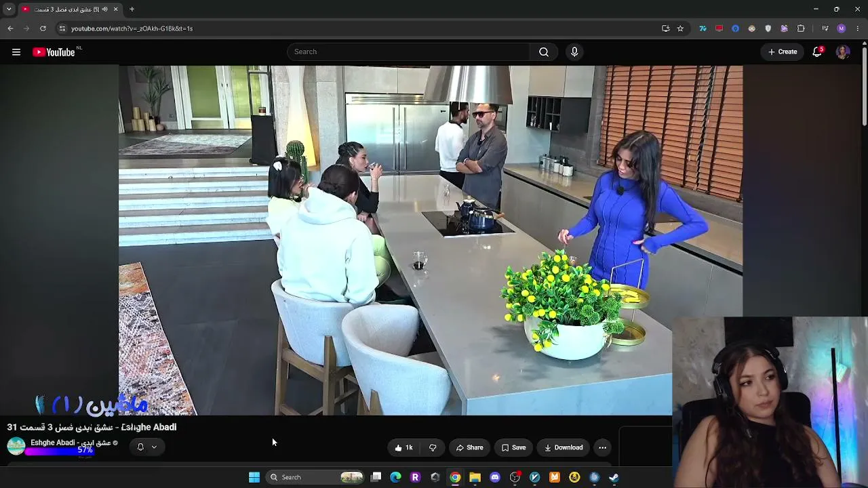Click the address bar URL

(132, 28)
